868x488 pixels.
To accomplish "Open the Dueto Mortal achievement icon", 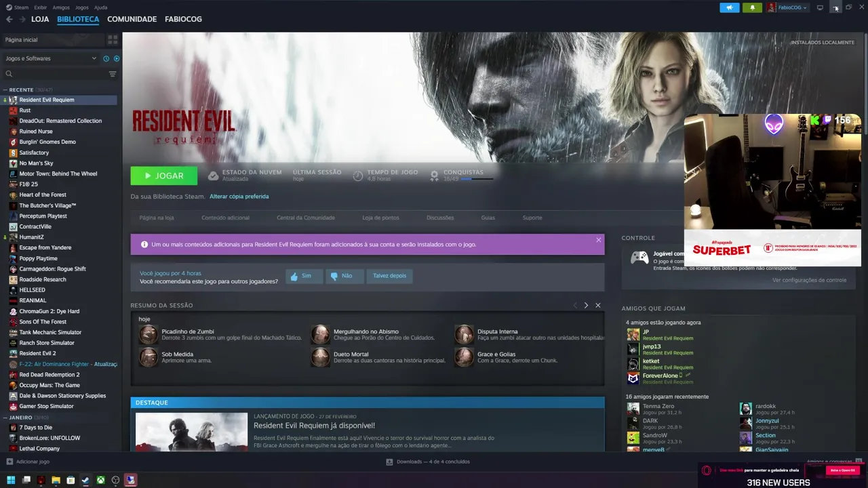I will 320,357.
